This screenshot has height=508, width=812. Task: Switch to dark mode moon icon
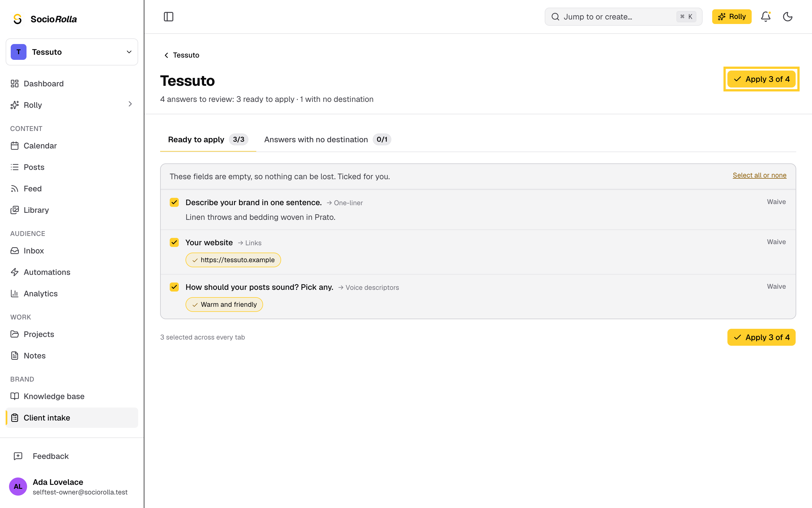787,16
